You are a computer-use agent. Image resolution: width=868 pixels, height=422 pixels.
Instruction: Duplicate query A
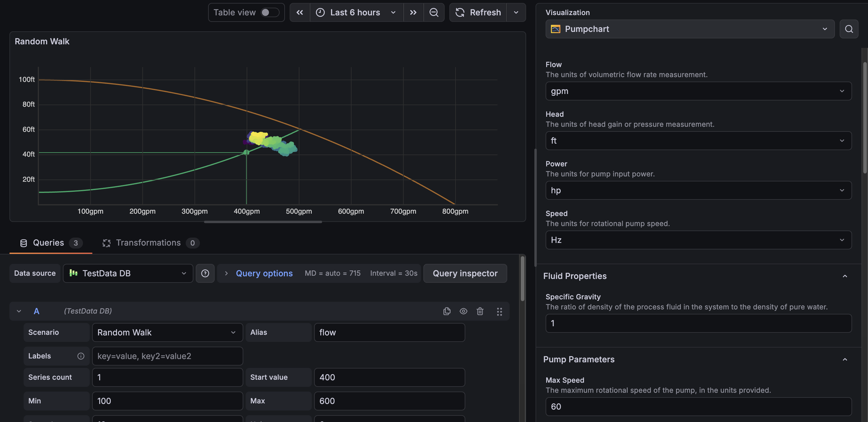[447, 311]
